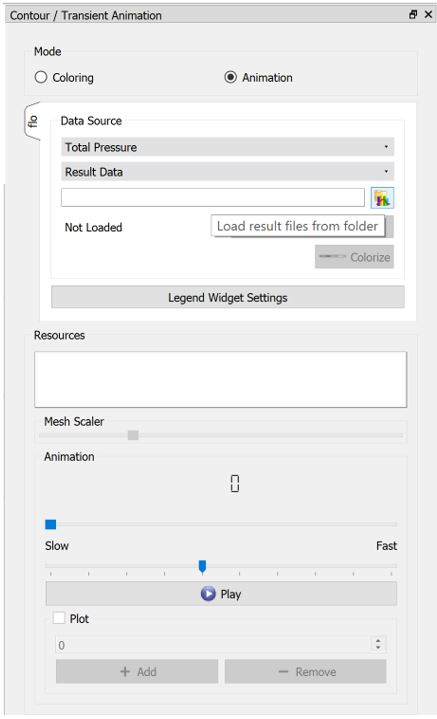Viewport: 437px width, 719px height.
Task: Click the Colorize gradient icon
Action: (332, 256)
